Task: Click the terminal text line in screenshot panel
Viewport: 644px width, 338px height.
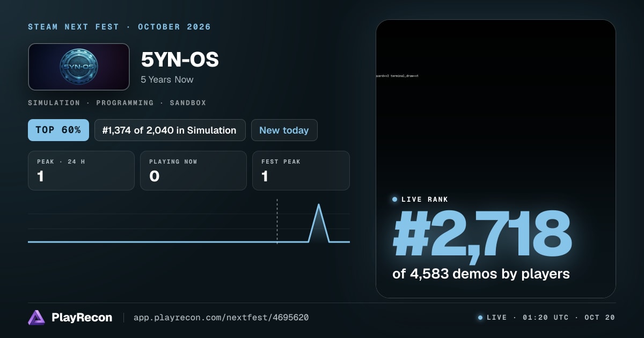Action: (x=397, y=76)
